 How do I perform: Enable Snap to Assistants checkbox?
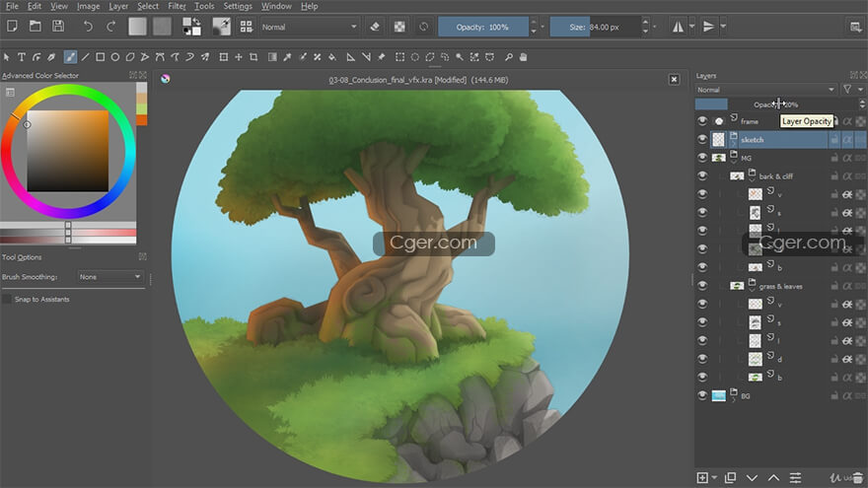pos(7,300)
